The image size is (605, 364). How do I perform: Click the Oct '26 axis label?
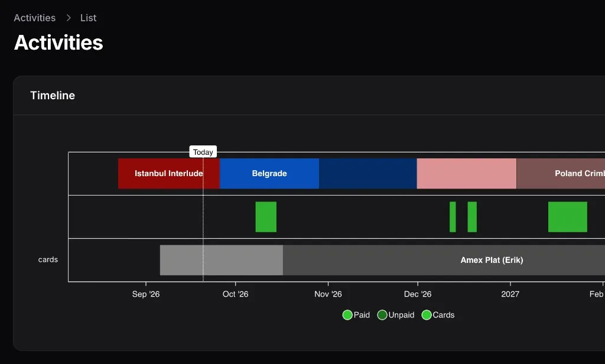[235, 294]
